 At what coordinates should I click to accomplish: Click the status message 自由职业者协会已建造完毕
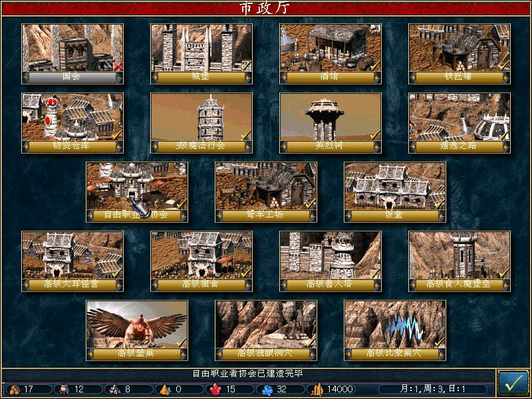[x=247, y=374]
